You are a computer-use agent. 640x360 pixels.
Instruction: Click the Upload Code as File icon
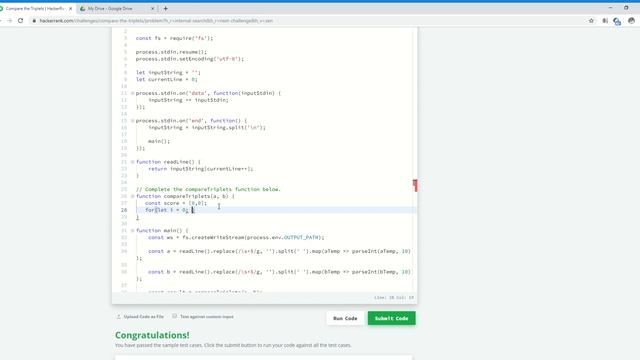point(119,316)
